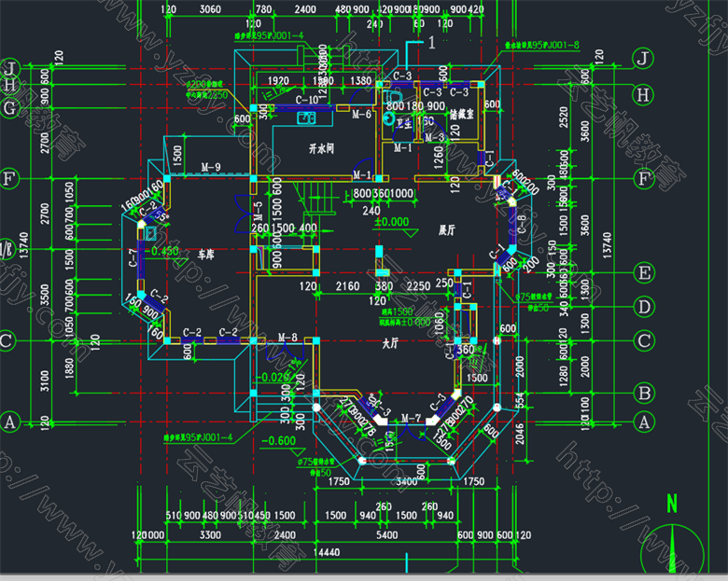Click the 3100 left side dimension
This screenshot has width=728, height=581.
[x=45, y=380]
